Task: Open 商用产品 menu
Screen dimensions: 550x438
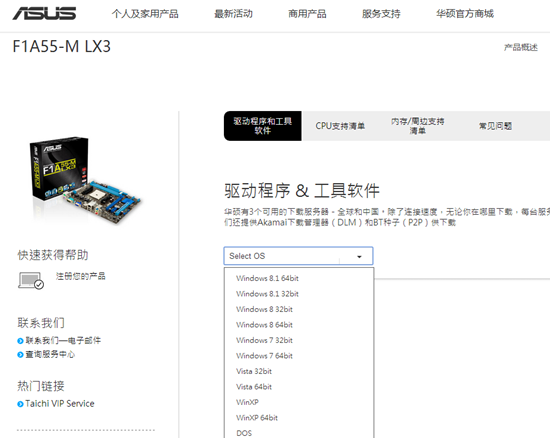Action: coord(307,14)
